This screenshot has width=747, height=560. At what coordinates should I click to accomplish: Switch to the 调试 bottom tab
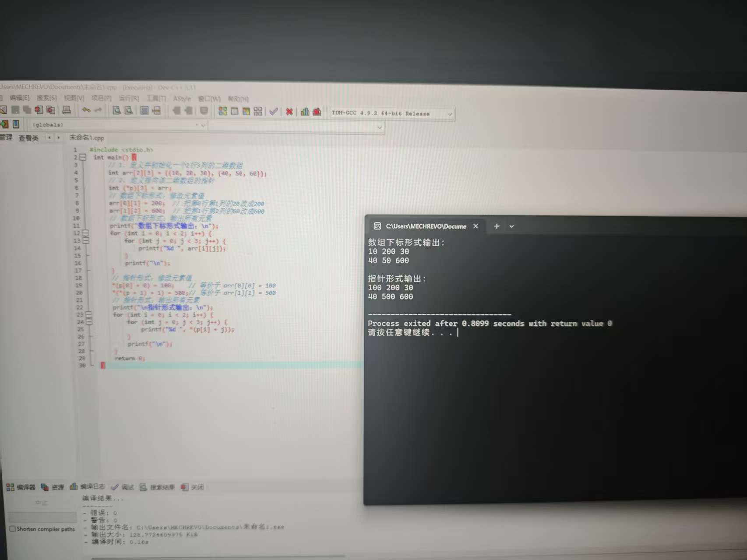[123, 487]
